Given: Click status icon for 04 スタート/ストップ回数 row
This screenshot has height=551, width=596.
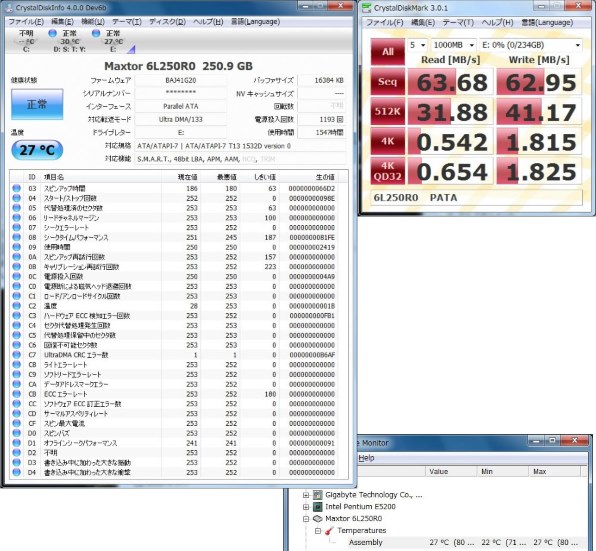Looking at the screenshot, I should click(x=16, y=198).
